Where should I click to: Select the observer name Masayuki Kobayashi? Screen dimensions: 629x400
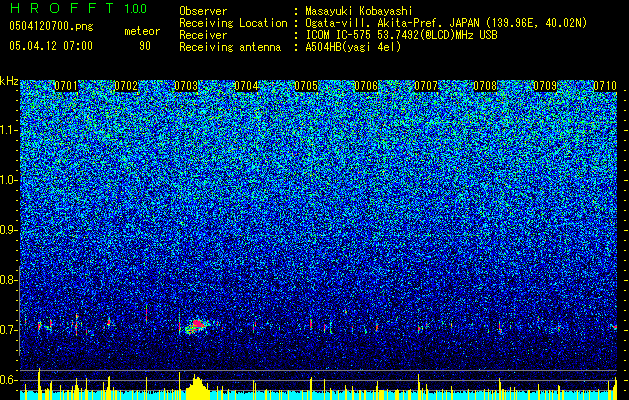click(359, 11)
